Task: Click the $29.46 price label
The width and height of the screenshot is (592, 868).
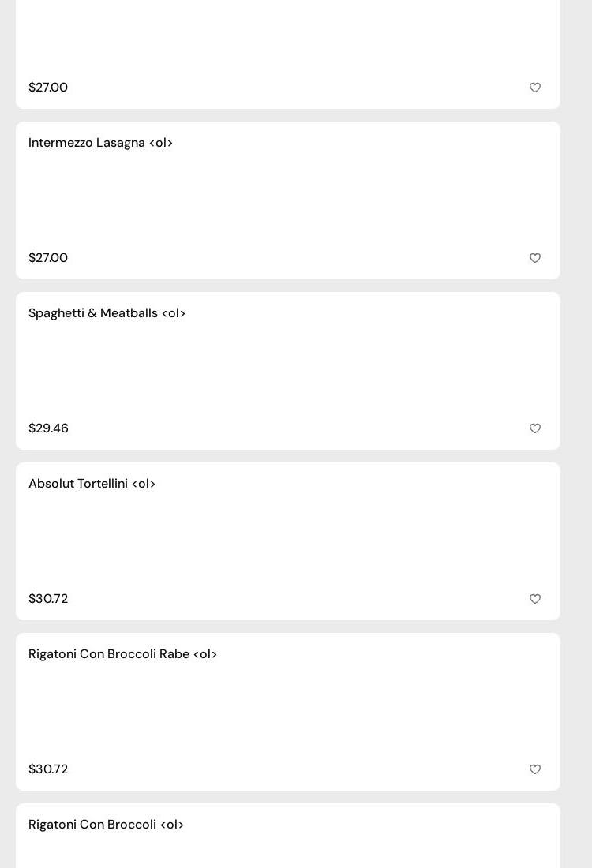Action: pyautogui.click(x=48, y=428)
